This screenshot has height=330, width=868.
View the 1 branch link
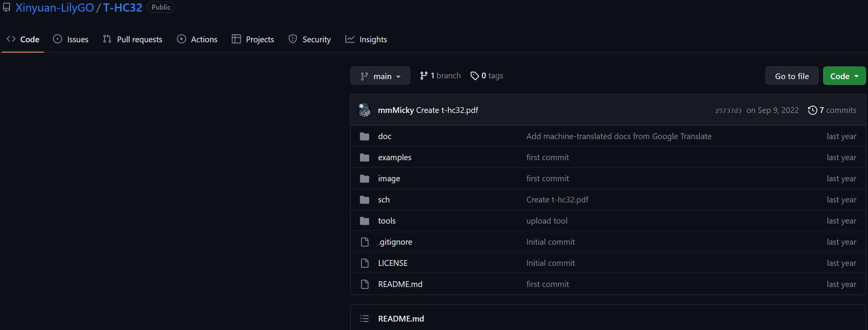pyautogui.click(x=441, y=76)
